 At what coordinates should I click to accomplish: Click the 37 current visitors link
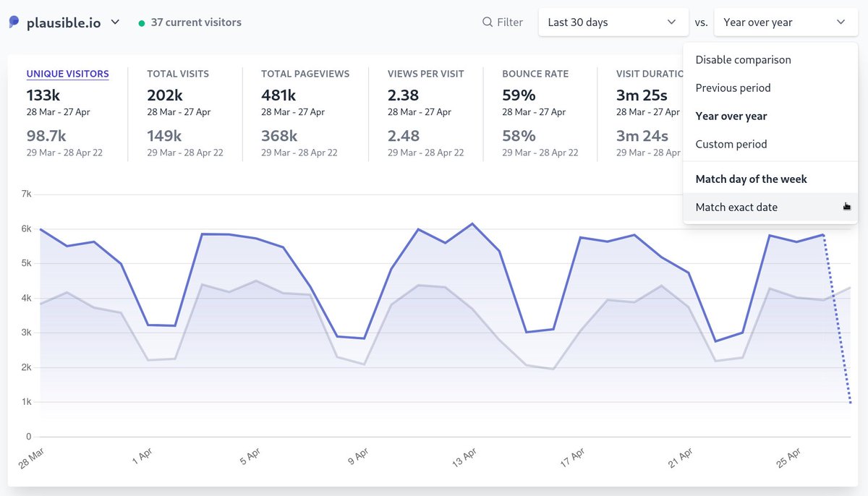(195, 22)
